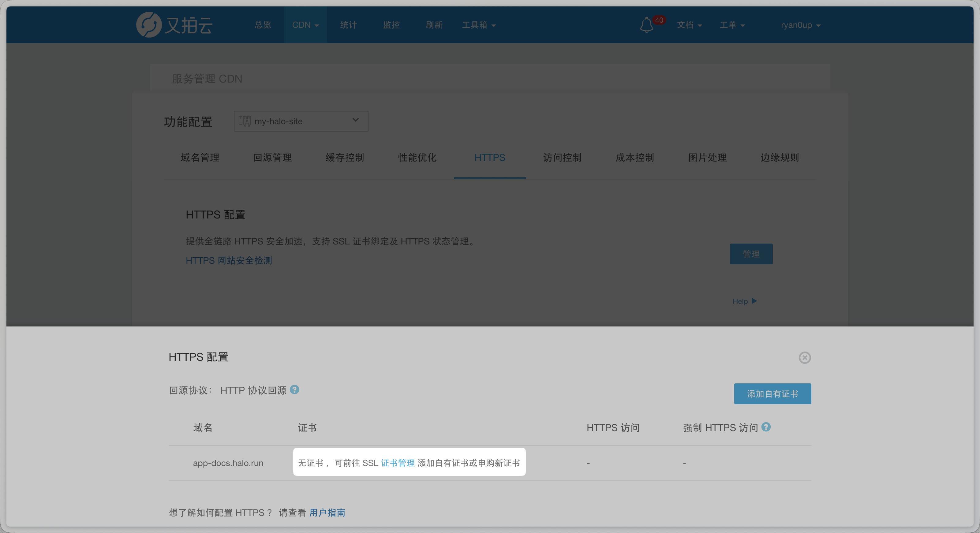Open the 文档 dropdown
Image resolution: width=980 pixels, height=533 pixels.
[689, 25]
